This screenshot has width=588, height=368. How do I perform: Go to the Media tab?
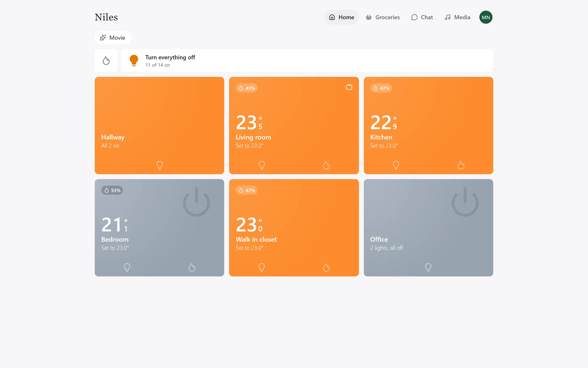[457, 17]
